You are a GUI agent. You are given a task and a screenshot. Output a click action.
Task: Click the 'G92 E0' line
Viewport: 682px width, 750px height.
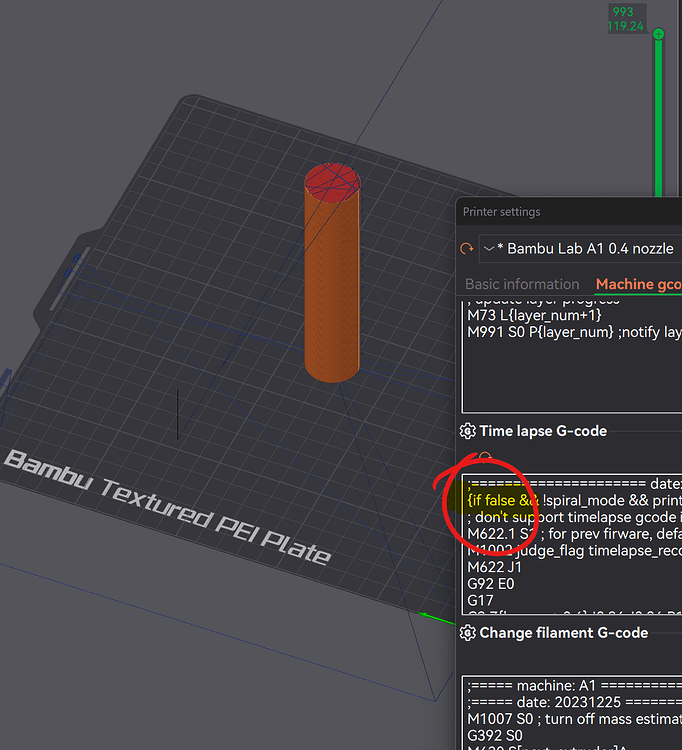491,584
